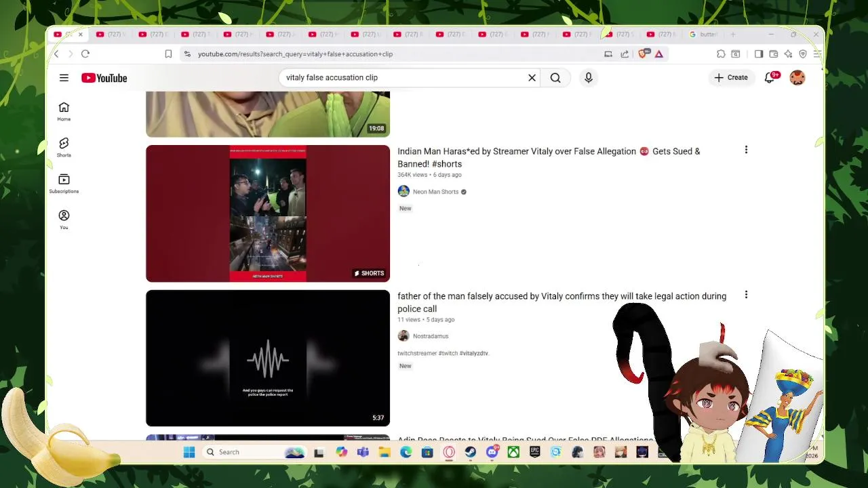Go to the YouTube logo home link

104,78
